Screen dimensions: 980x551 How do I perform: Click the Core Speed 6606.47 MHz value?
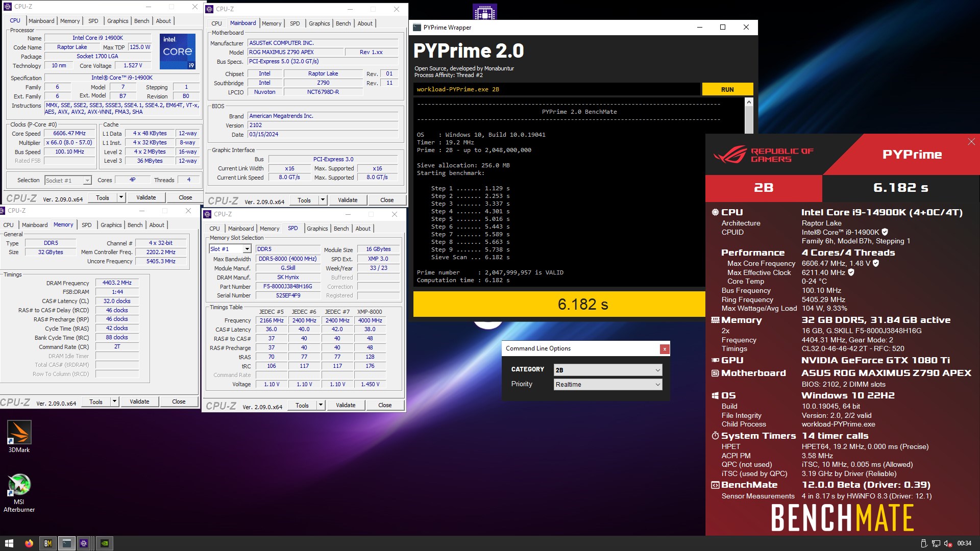pyautogui.click(x=69, y=134)
